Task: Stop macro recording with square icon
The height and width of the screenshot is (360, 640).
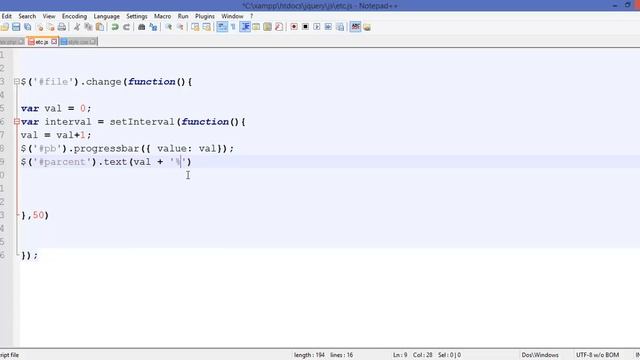Action: tap(305, 27)
